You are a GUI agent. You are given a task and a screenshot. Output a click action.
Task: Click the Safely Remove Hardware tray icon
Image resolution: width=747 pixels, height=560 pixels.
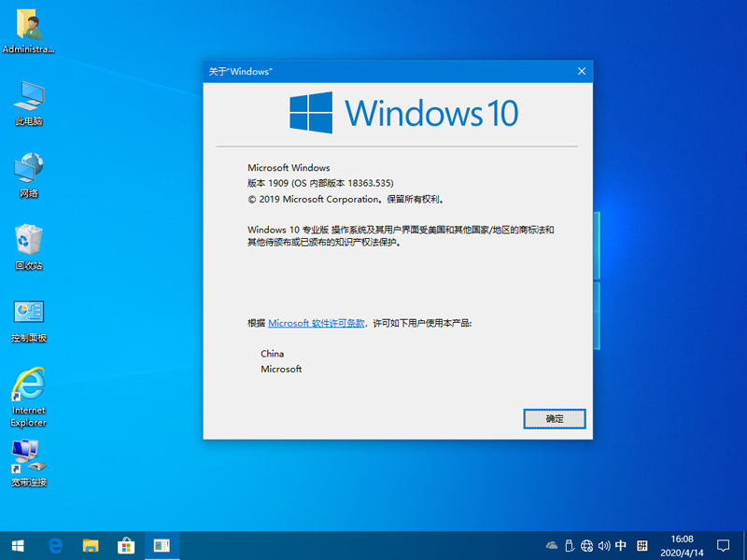(x=569, y=544)
